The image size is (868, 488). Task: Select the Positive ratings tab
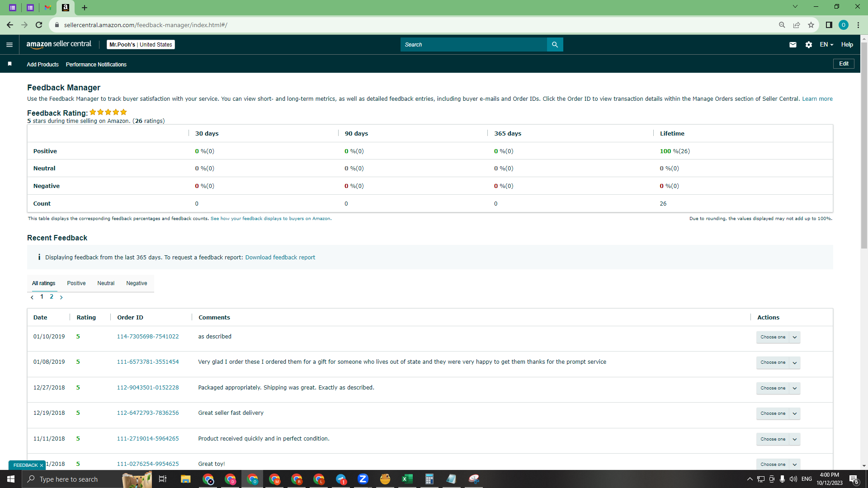click(76, 283)
